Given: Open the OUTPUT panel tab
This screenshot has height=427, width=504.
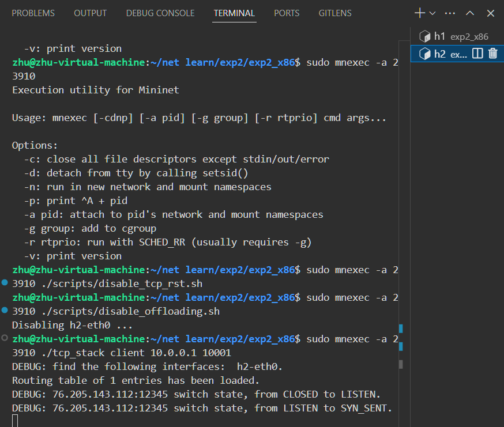Looking at the screenshot, I should point(91,13).
